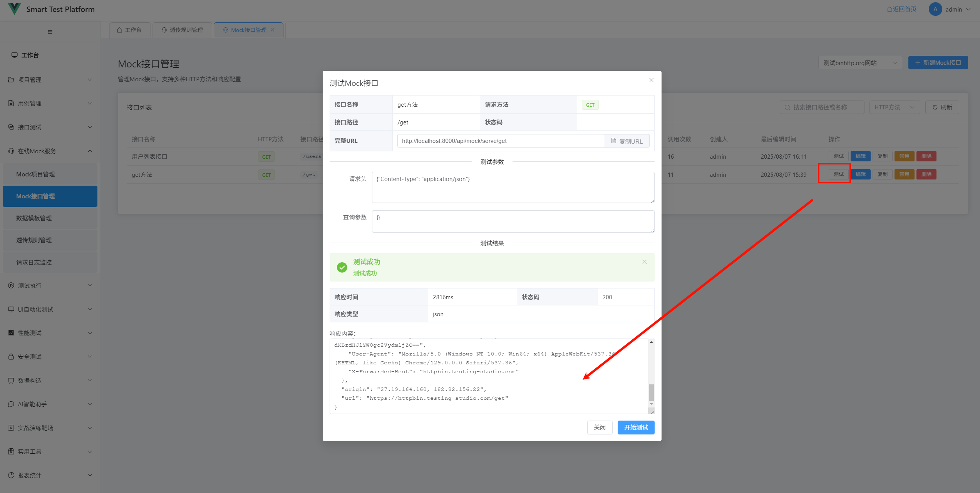Screen dimensions: 980x493
Task: Click the Smart Test Platform logo
Action: 14,9
